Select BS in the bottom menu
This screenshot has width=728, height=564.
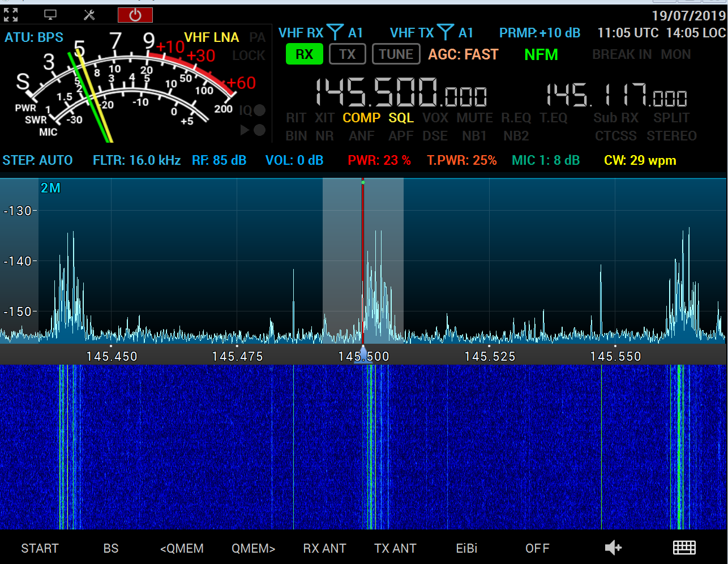point(111,548)
